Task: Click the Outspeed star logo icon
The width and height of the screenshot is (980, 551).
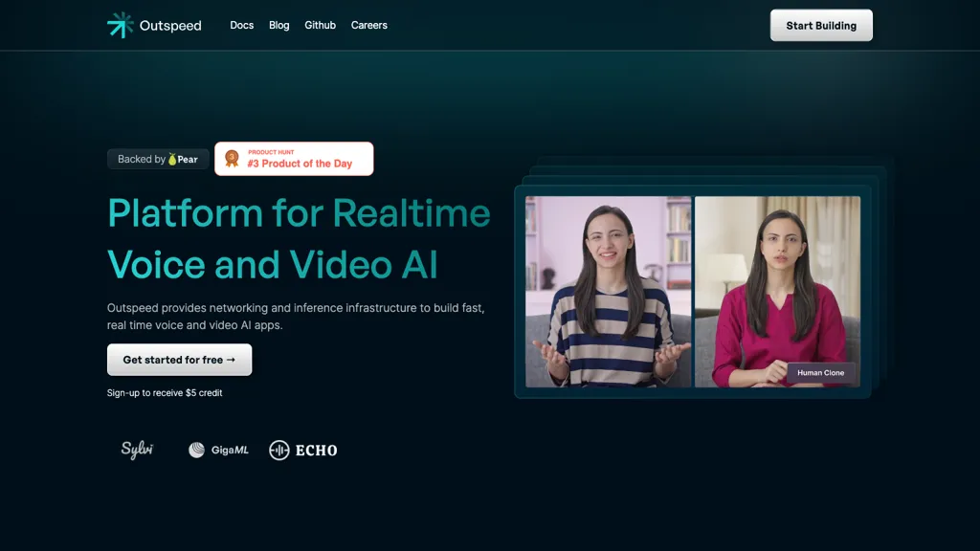Action: pyautogui.click(x=120, y=25)
